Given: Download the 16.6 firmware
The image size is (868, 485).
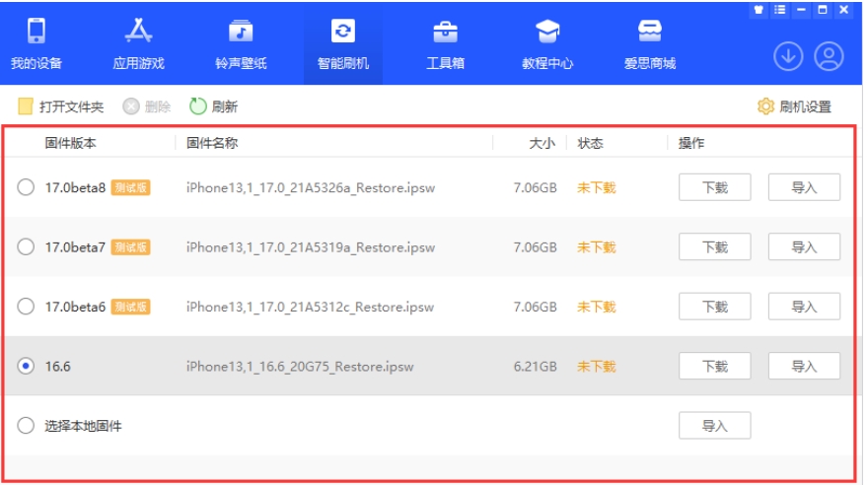Looking at the screenshot, I should pos(714,367).
